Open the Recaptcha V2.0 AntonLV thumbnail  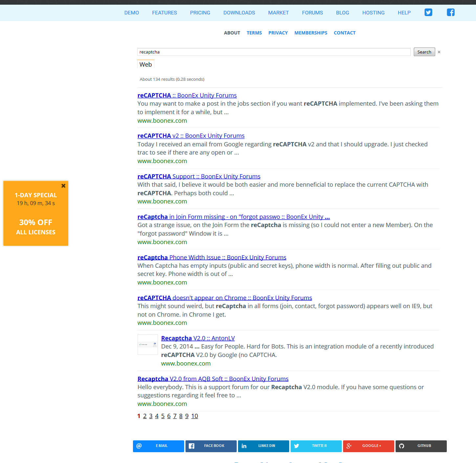click(147, 345)
